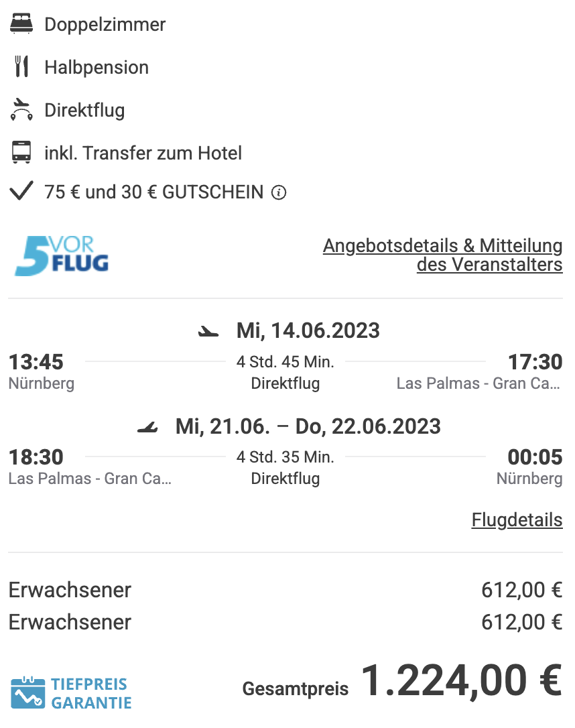Click the checkmark icon beside Gutschein

[x=21, y=191]
